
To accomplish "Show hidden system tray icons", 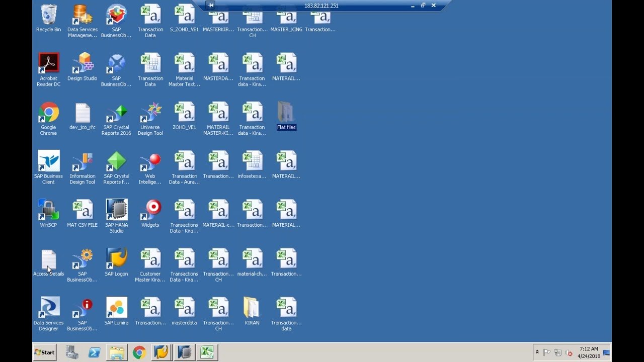I will (537, 352).
